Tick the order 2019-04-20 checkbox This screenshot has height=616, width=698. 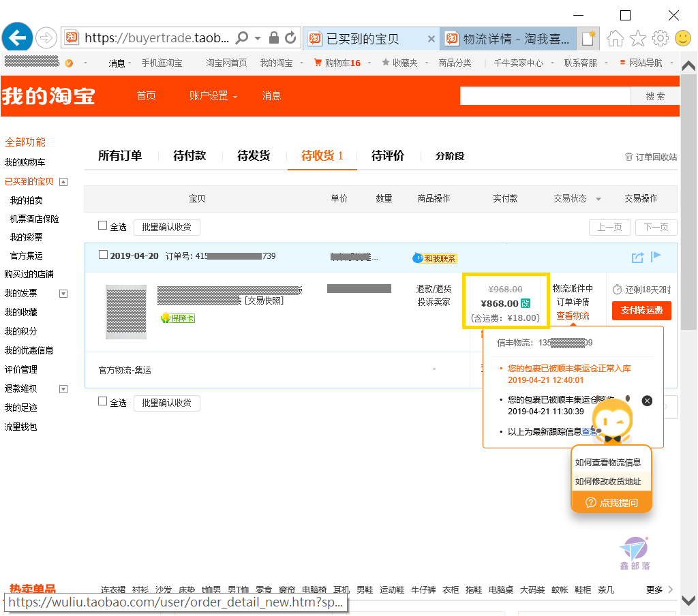coord(103,255)
